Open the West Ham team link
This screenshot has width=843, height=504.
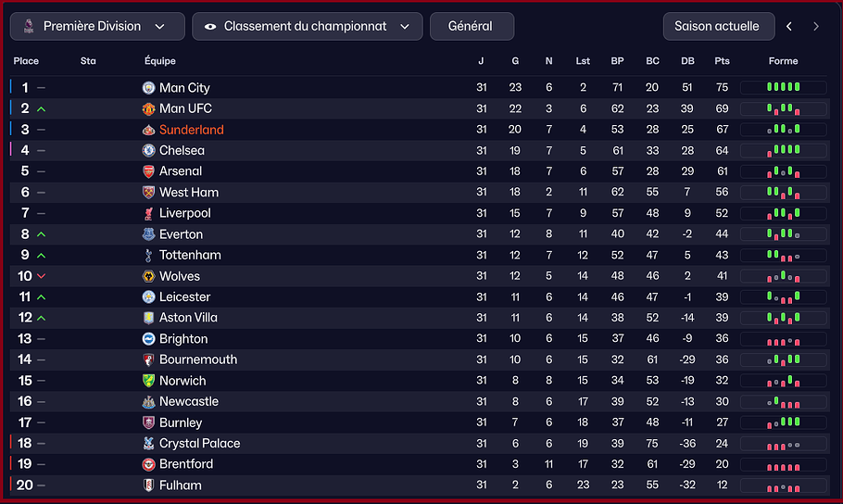(189, 193)
